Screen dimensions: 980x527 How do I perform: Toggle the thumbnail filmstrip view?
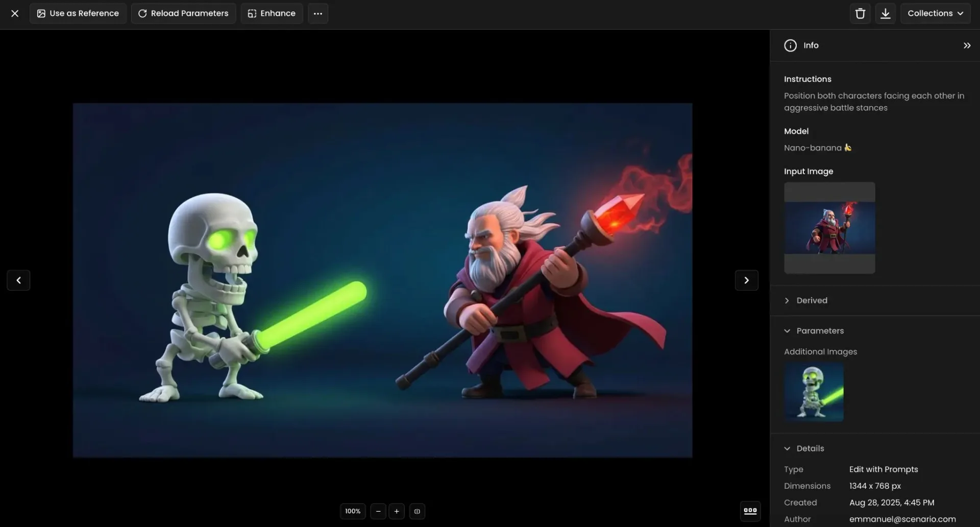[x=749, y=511]
